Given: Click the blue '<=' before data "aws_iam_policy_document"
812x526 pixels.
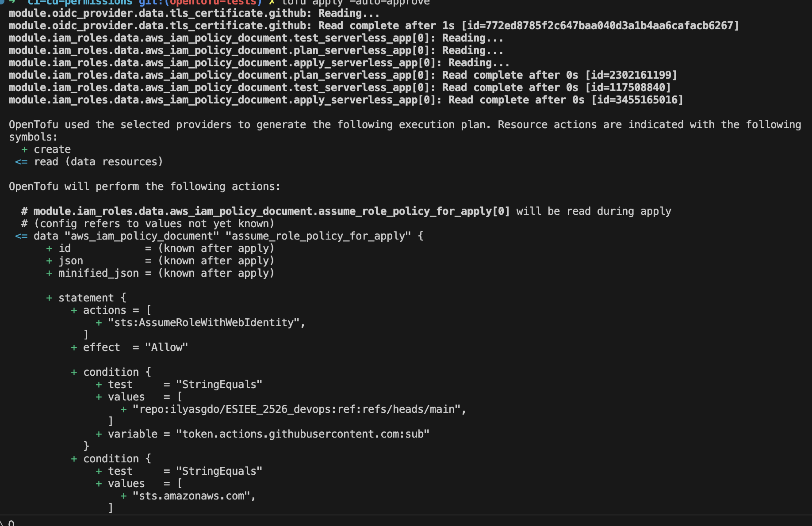Looking at the screenshot, I should (x=21, y=236).
